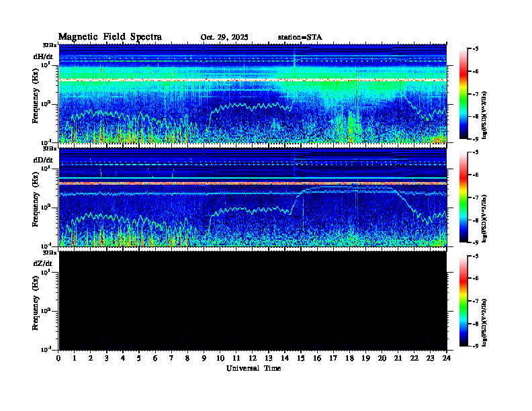Click the "-9" value on dH/dt color bar

(x=476, y=139)
